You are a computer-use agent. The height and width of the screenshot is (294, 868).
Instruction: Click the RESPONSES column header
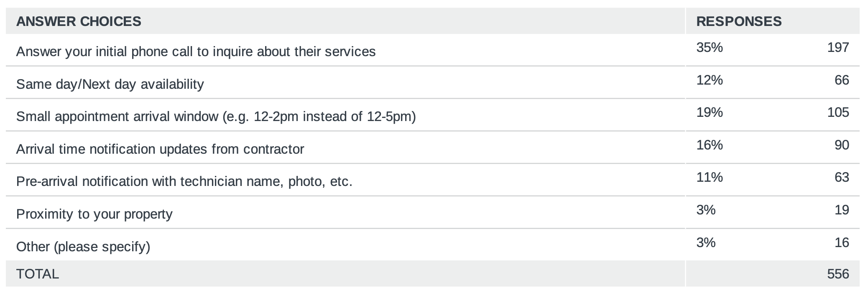pos(739,21)
